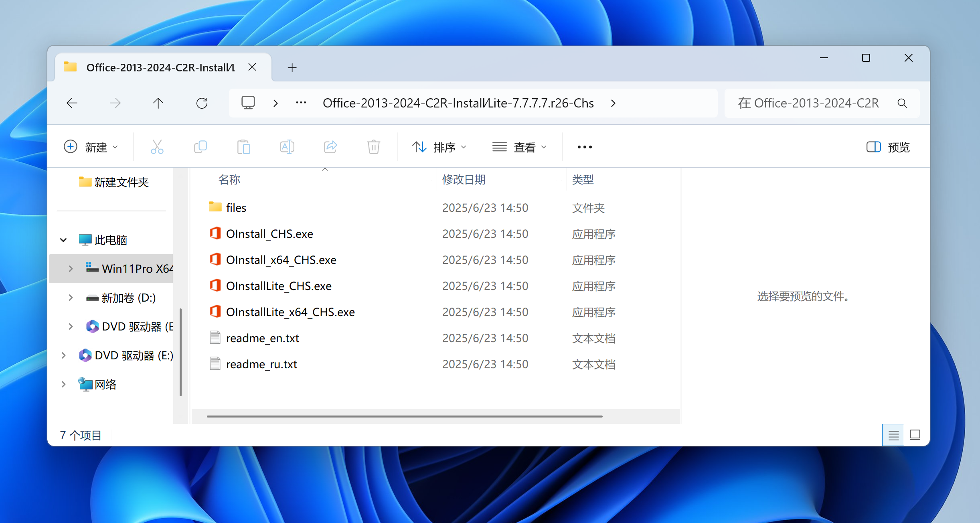Select OInstallLite_x64_CHS.exe file
The height and width of the screenshot is (523, 980).
tap(290, 312)
